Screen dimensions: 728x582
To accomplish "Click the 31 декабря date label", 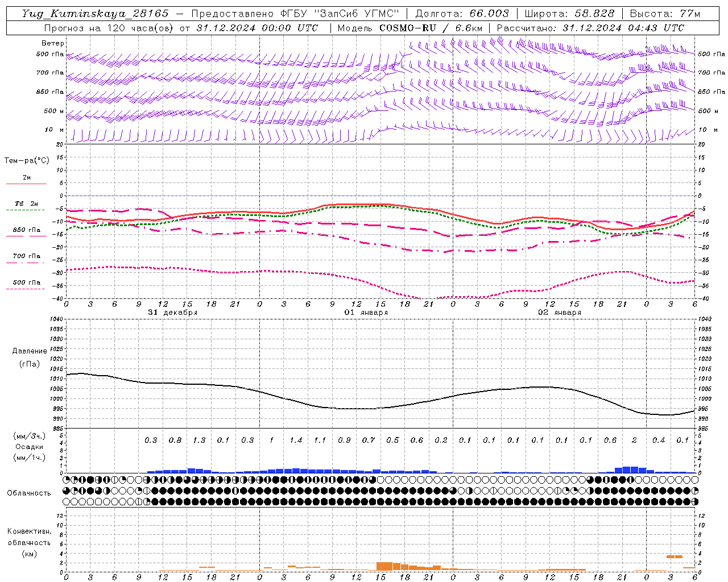I will (173, 313).
